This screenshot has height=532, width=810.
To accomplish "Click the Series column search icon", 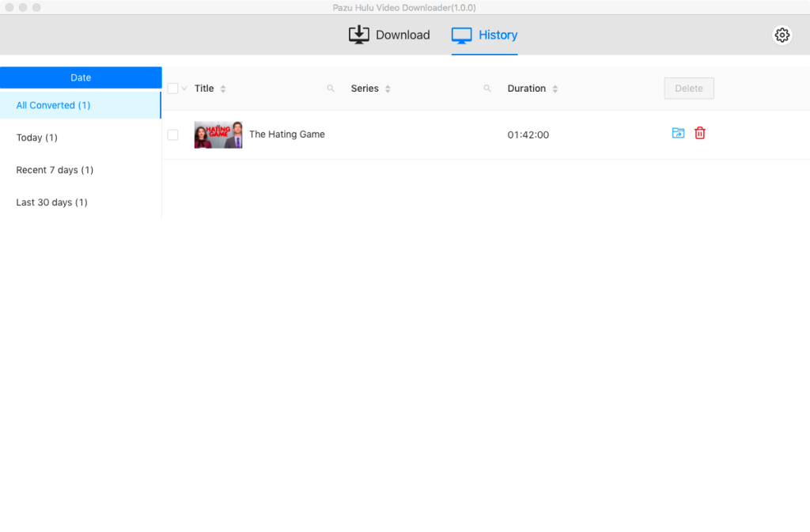I will point(487,89).
